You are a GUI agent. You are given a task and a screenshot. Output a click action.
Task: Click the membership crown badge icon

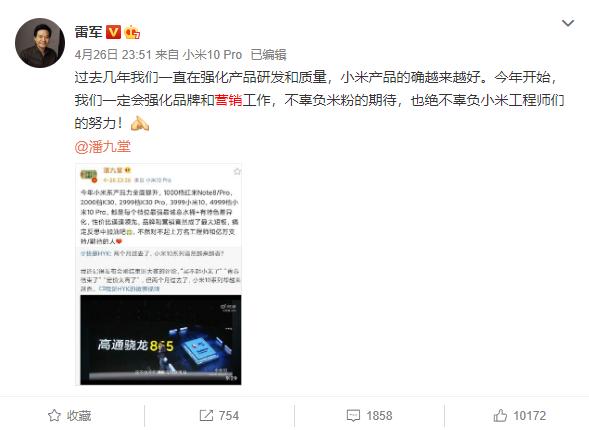point(132,32)
